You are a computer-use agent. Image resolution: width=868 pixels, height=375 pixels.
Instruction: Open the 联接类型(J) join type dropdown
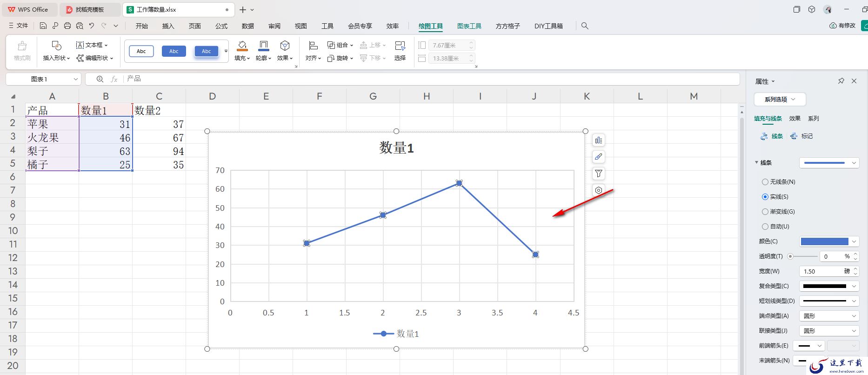pyautogui.click(x=829, y=331)
